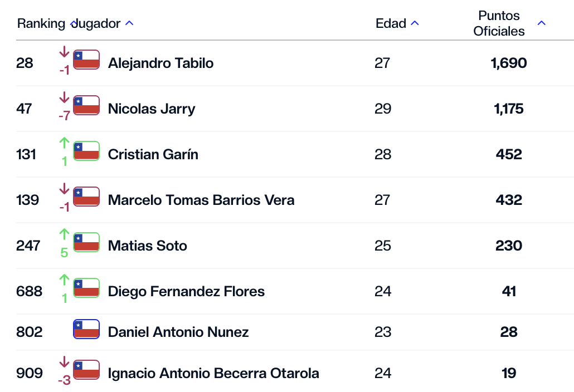The width and height of the screenshot is (574, 392).
Task: Sort Puntos Oficiales using the chevron
Action: tap(542, 23)
